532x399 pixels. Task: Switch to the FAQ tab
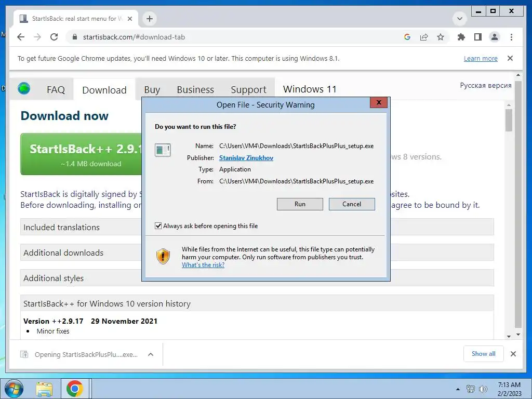pyautogui.click(x=56, y=89)
